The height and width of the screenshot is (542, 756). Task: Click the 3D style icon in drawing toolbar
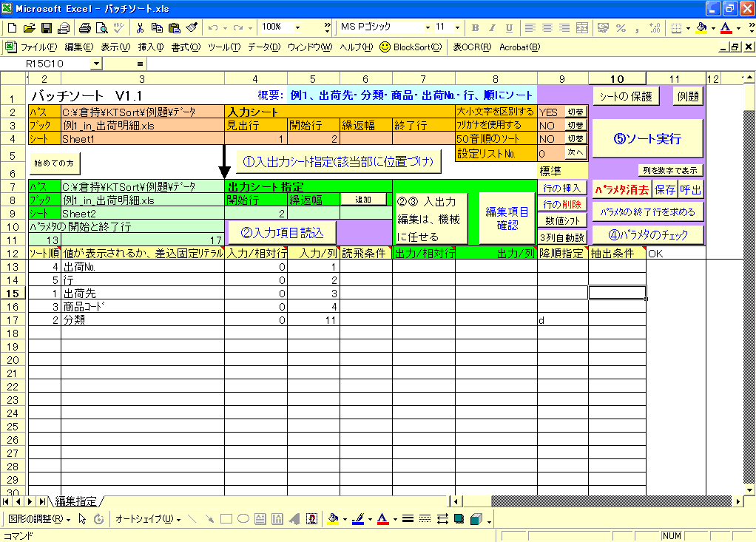pyautogui.click(x=476, y=519)
